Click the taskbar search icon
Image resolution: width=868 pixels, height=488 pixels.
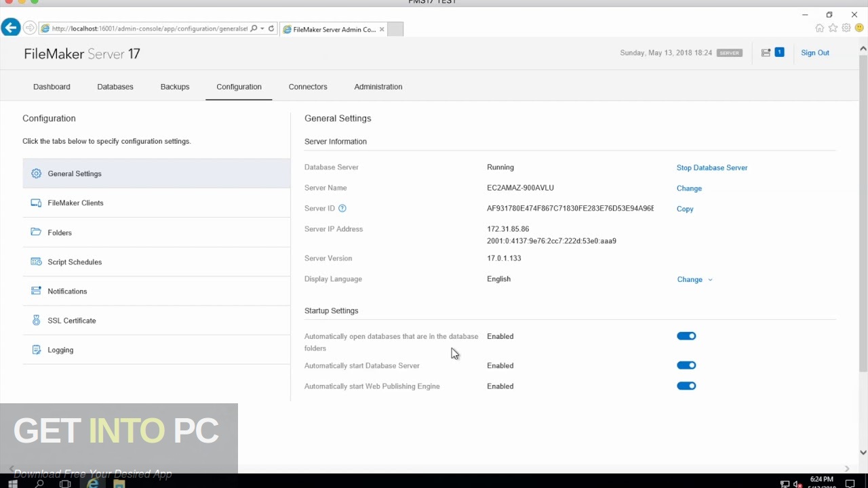point(39,483)
